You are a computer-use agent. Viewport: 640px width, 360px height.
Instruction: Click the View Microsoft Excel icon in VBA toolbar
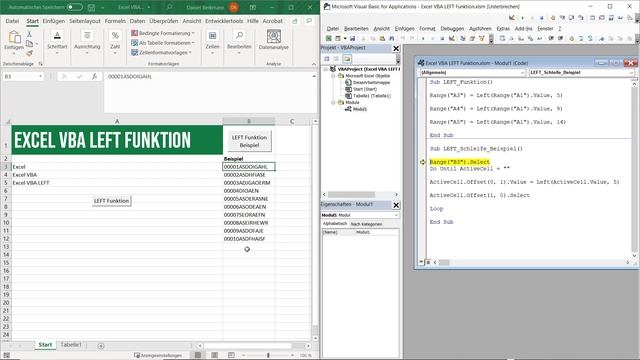pos(329,38)
